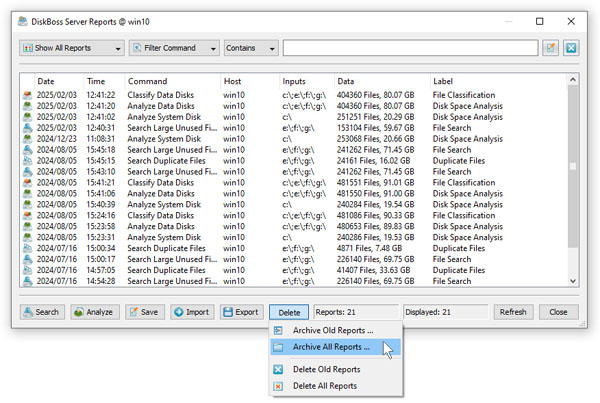Click the Delete button
600x403 pixels.
point(289,312)
